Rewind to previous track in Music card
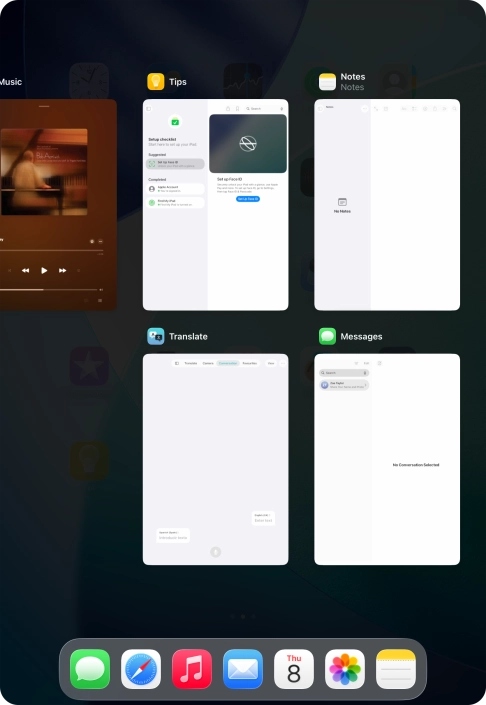Screen dimensions: 486x705 click(25, 270)
